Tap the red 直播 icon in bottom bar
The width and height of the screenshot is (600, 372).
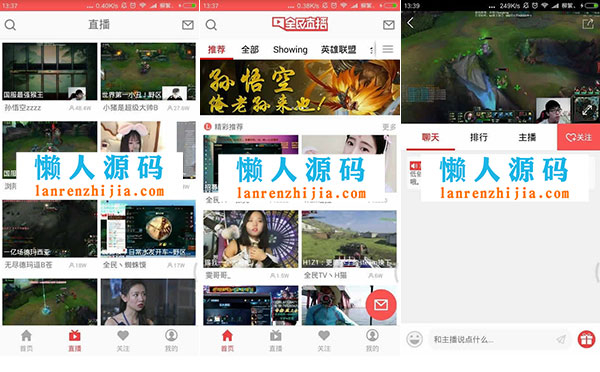[x=75, y=340]
